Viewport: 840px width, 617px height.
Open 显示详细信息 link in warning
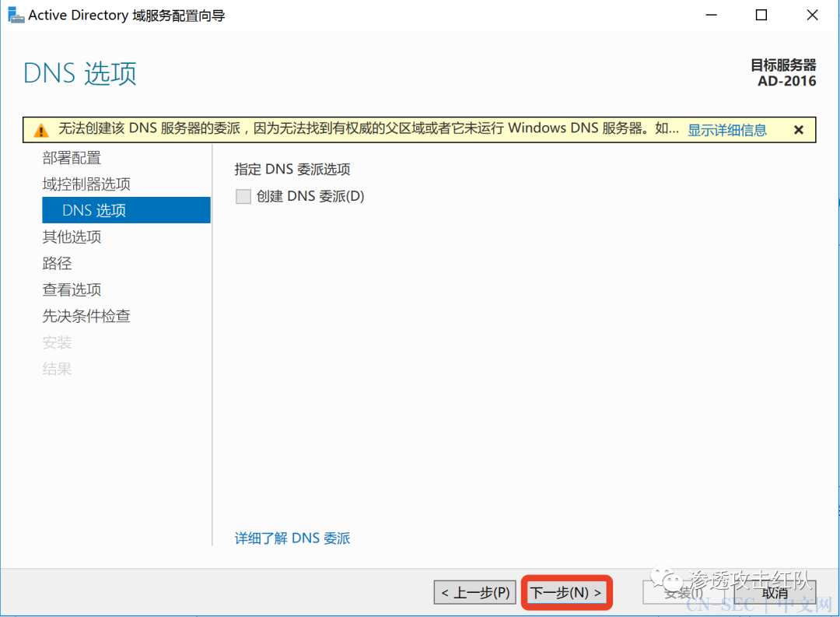pos(727,130)
